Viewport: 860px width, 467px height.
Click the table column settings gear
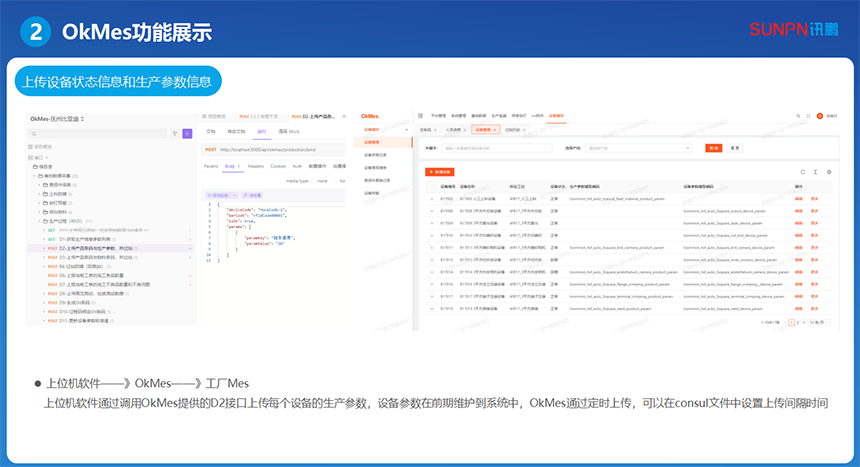click(x=829, y=172)
